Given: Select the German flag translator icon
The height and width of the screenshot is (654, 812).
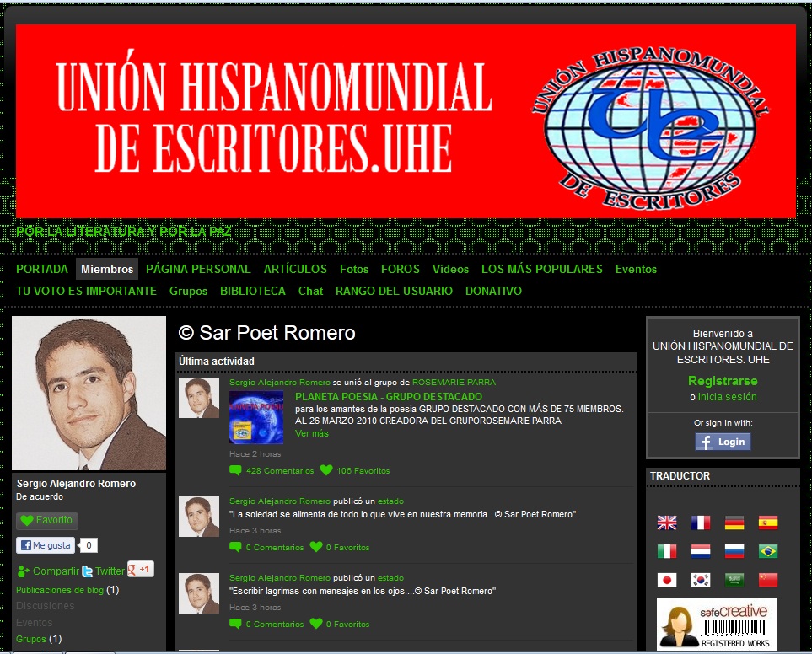Looking at the screenshot, I should (x=734, y=523).
